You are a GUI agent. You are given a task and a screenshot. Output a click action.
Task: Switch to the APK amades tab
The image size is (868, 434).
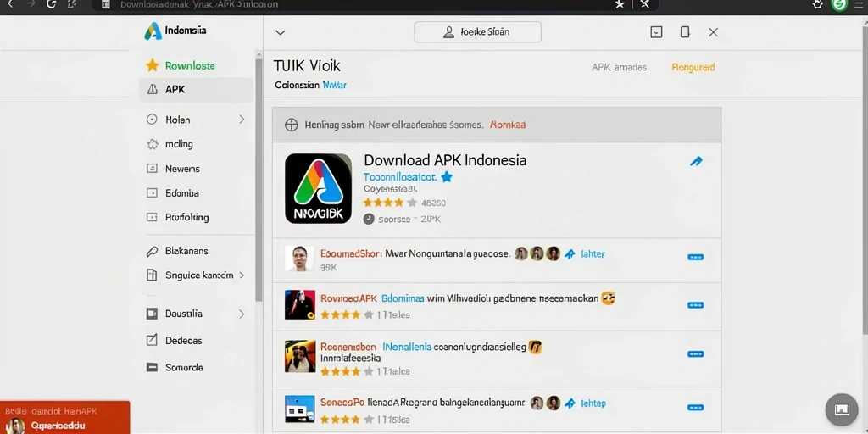point(619,68)
